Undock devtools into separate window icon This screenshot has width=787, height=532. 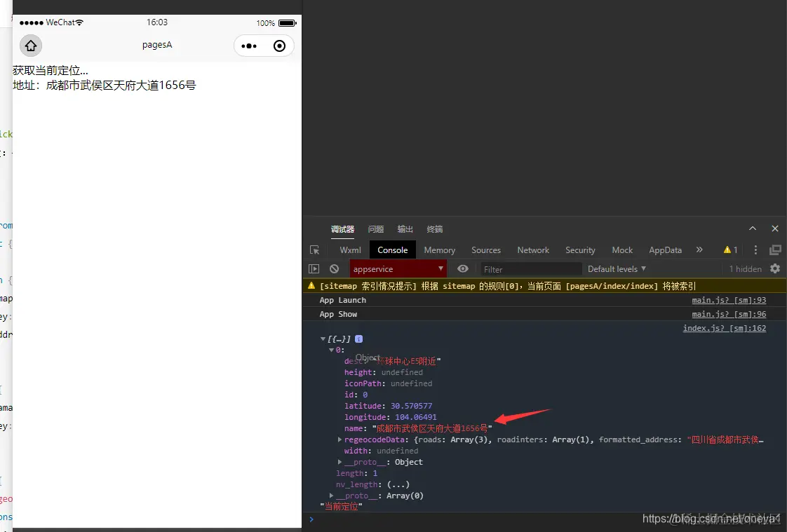776,250
